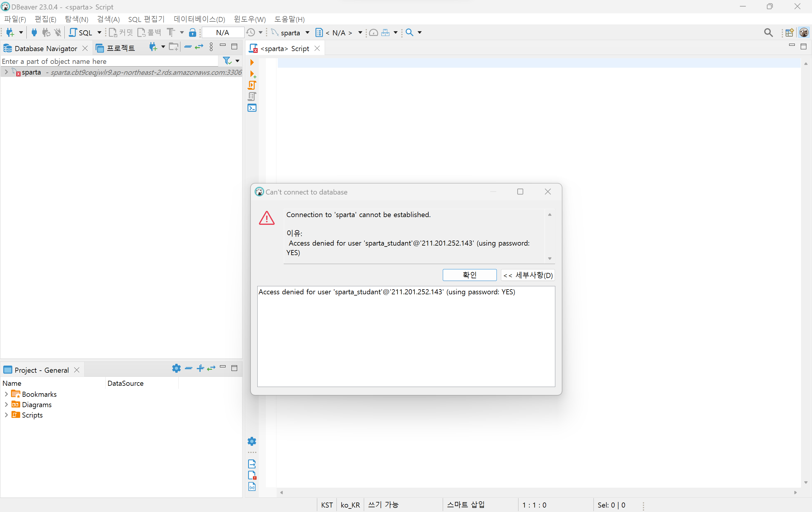This screenshot has width=812, height=512.
Task: Toggle link with editor in Database Navigator
Action: [x=199, y=47]
